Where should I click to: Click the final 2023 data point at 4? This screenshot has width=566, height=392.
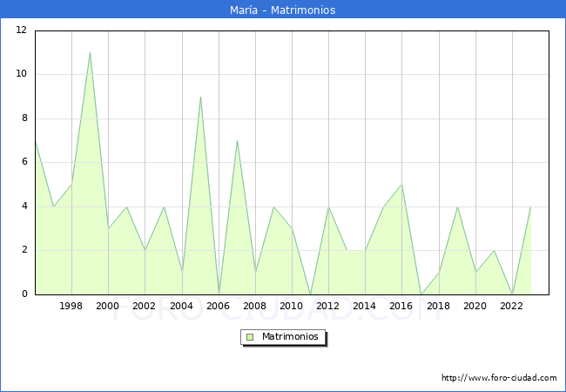pyautogui.click(x=530, y=206)
